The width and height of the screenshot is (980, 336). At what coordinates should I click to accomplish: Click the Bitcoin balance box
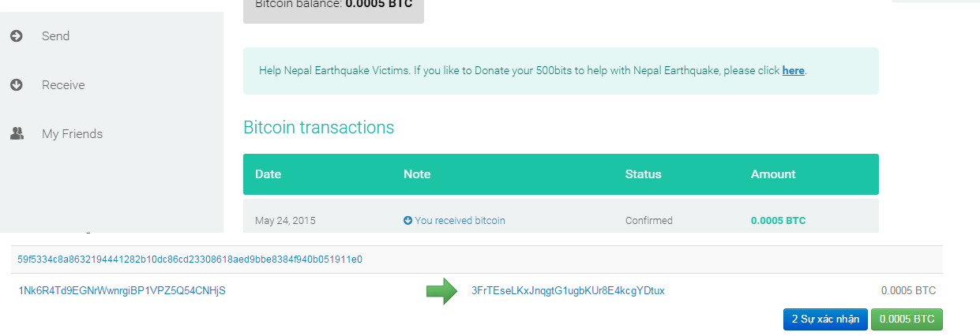point(333,8)
